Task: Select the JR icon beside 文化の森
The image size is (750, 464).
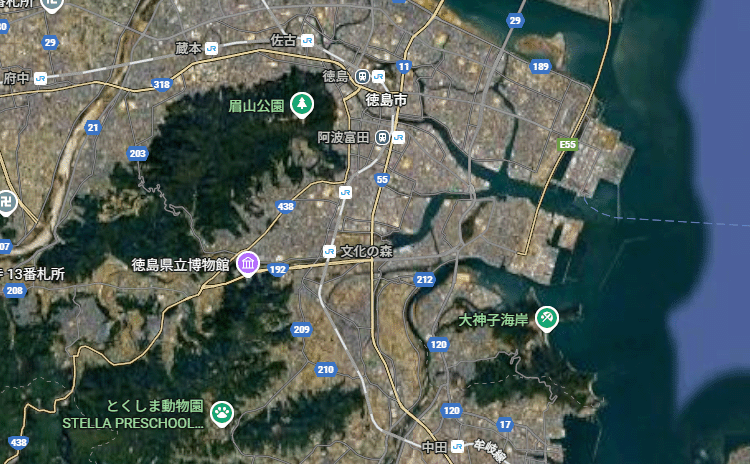Action: pyautogui.click(x=329, y=251)
